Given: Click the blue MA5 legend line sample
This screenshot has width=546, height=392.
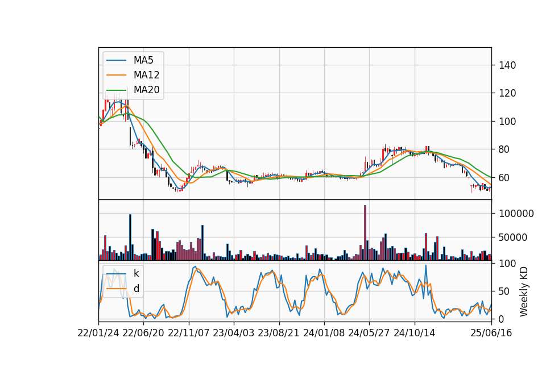Looking at the screenshot, I should click(x=116, y=60).
